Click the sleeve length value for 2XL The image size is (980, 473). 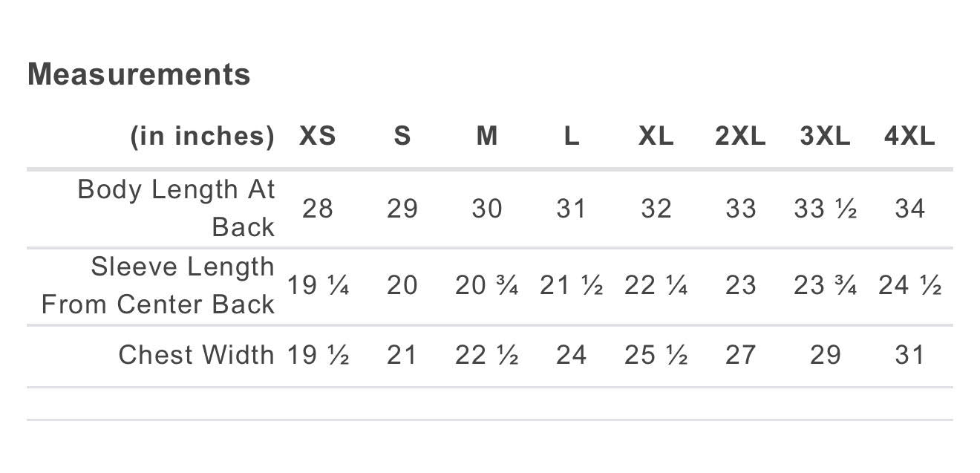click(740, 285)
